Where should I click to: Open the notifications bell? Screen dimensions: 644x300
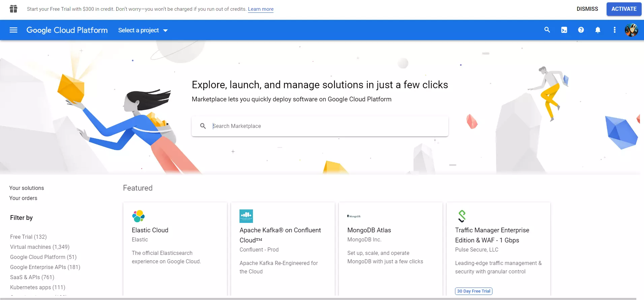[x=598, y=30]
